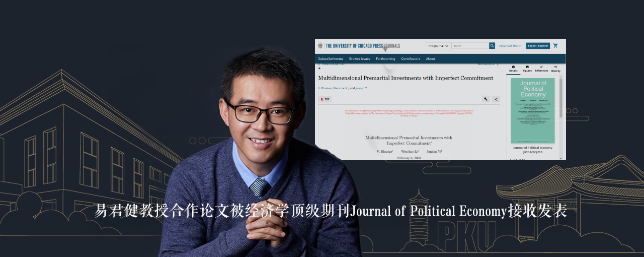
Task: Click the sidebar scrollbar in Details panel
Action: [561, 98]
